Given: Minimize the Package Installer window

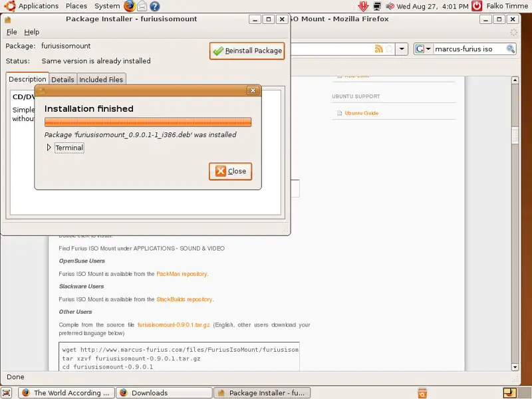Looking at the screenshot, I should click(255, 19).
